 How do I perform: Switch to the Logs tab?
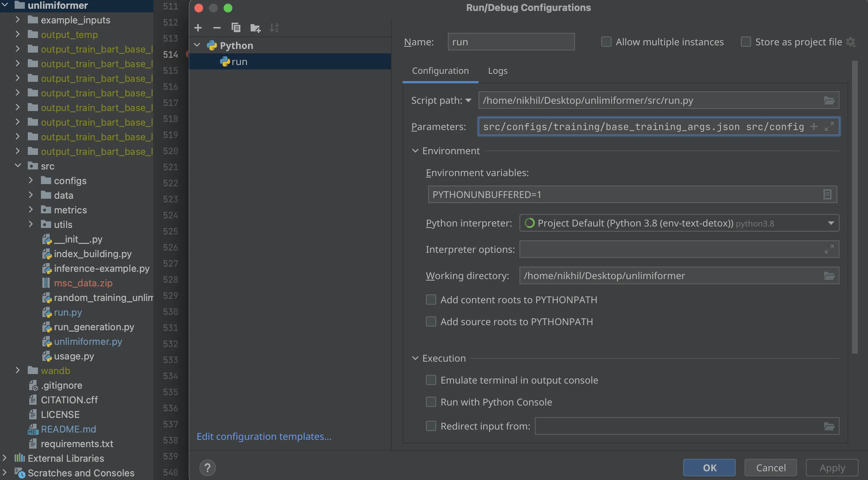[x=498, y=71]
